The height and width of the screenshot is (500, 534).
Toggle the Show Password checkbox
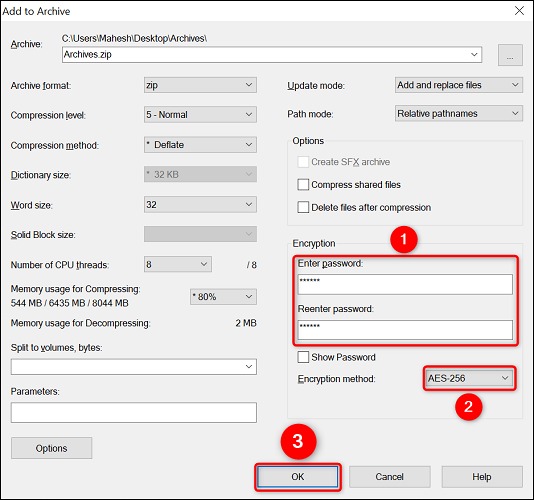(x=303, y=357)
